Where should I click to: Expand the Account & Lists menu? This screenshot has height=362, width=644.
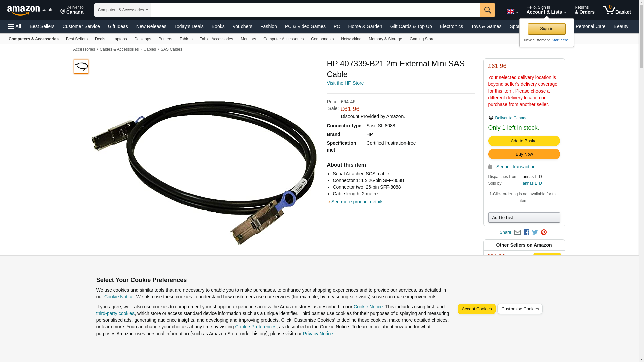546,10
